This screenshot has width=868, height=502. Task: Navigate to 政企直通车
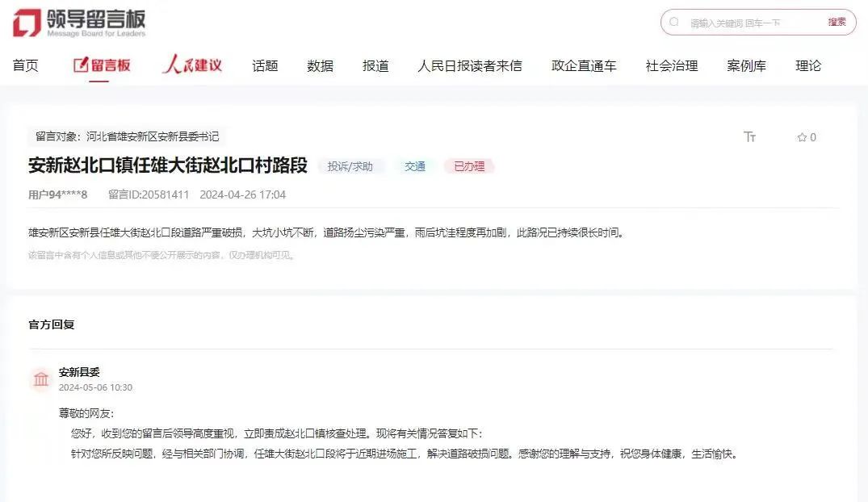tap(584, 66)
